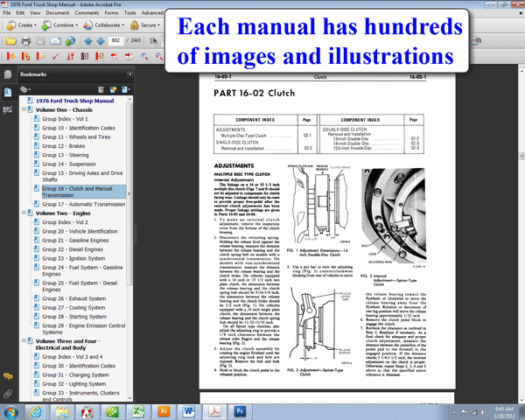The image size is (525, 420).
Task: Go to previous page with up arrow
Action: 88,41
